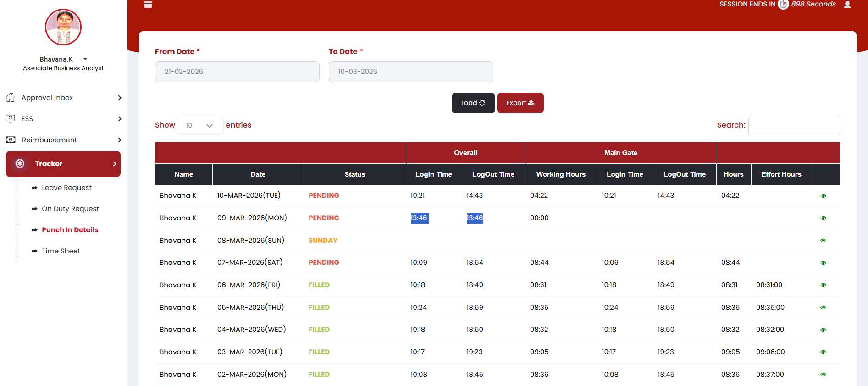The height and width of the screenshot is (386, 868).
Task: Open the entries count dropdown
Action: coord(200,126)
